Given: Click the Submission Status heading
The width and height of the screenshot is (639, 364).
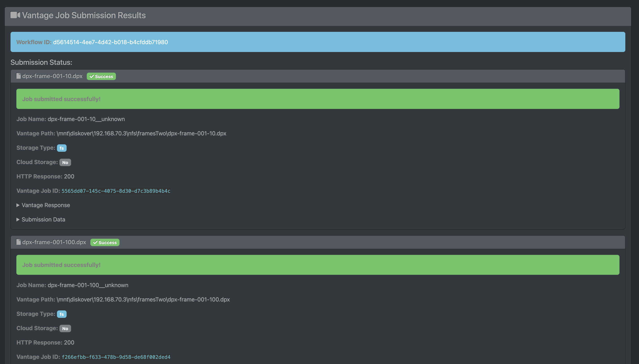Looking at the screenshot, I should [x=41, y=62].
